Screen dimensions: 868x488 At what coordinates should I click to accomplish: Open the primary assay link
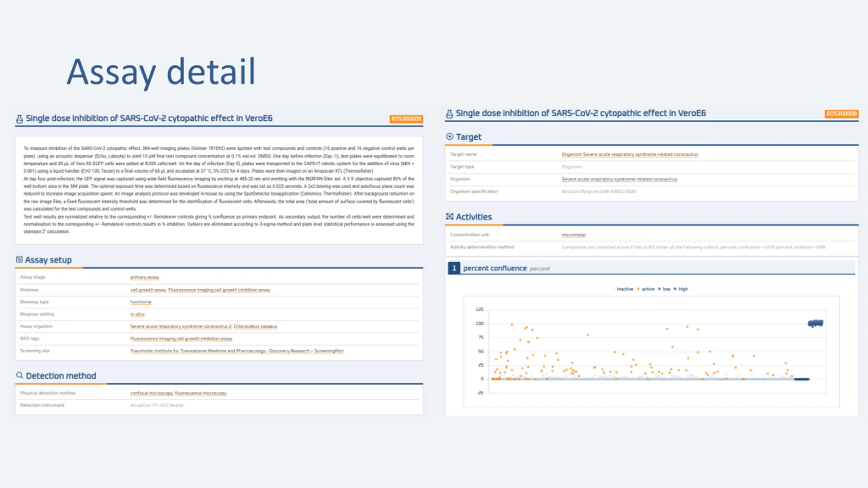point(144,277)
